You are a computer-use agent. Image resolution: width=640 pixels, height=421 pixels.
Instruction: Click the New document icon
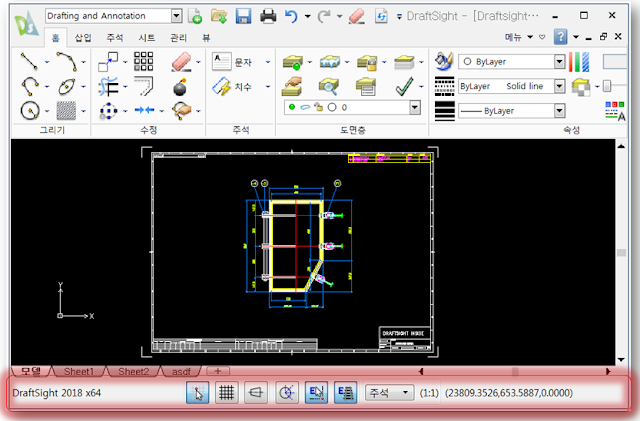point(196,16)
